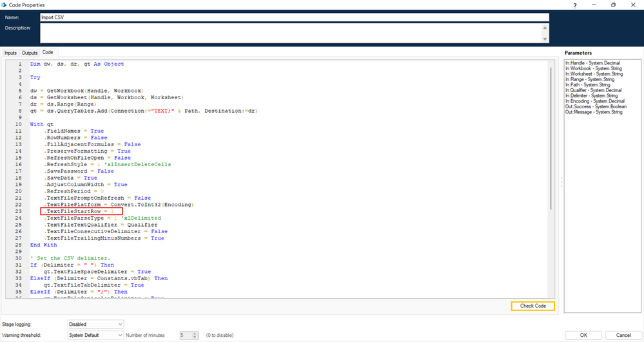The image size is (644, 342).
Task: Confirm with the OK button
Action: [x=583, y=335]
